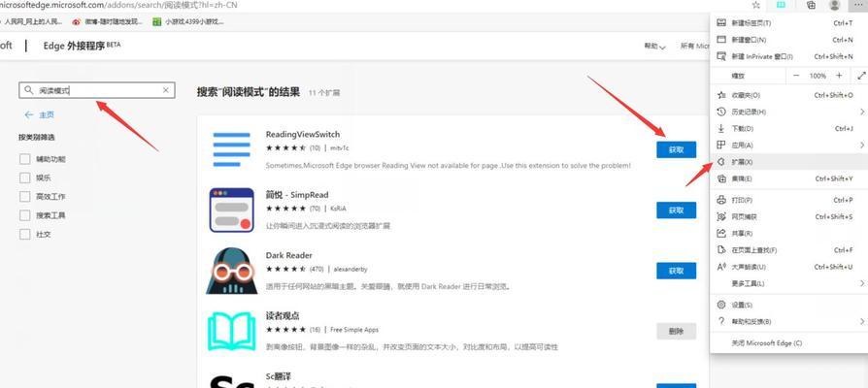The width and height of the screenshot is (868, 388).
Task: Open the ReadingViewSwitch extension logo
Action: coord(231,149)
